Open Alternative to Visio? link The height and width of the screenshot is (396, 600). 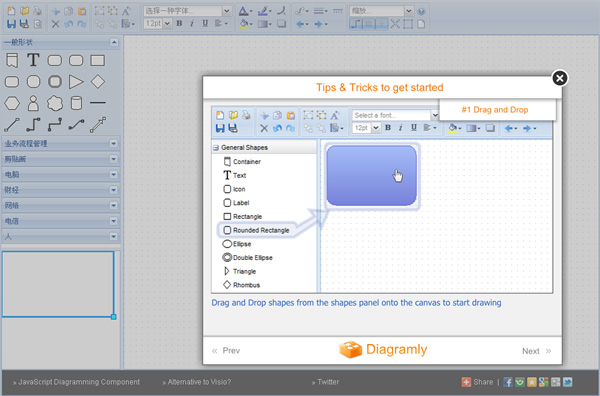[x=197, y=382]
